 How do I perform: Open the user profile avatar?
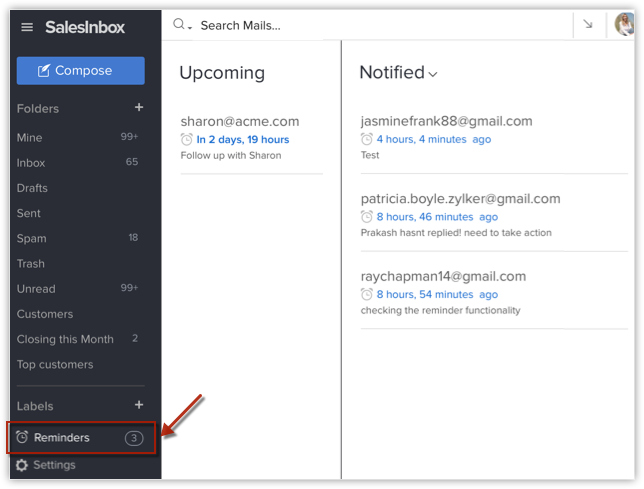pyautogui.click(x=624, y=25)
